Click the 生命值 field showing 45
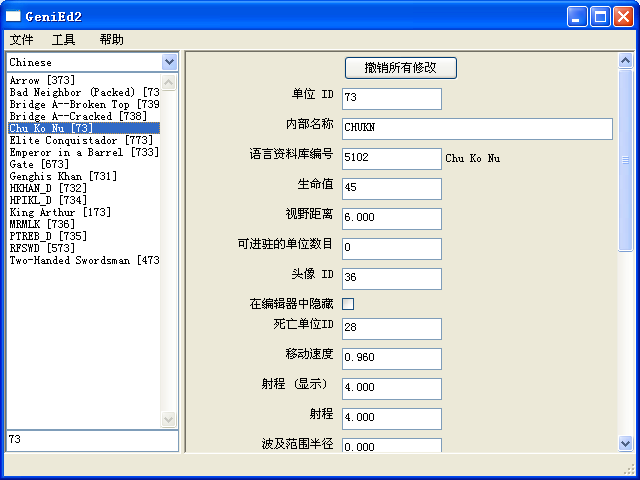 point(391,188)
